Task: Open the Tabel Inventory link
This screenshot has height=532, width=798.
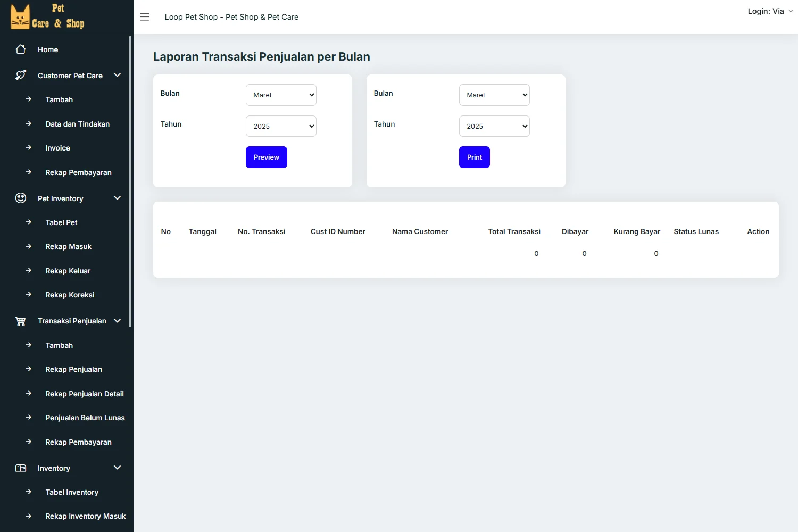Action: click(72, 492)
